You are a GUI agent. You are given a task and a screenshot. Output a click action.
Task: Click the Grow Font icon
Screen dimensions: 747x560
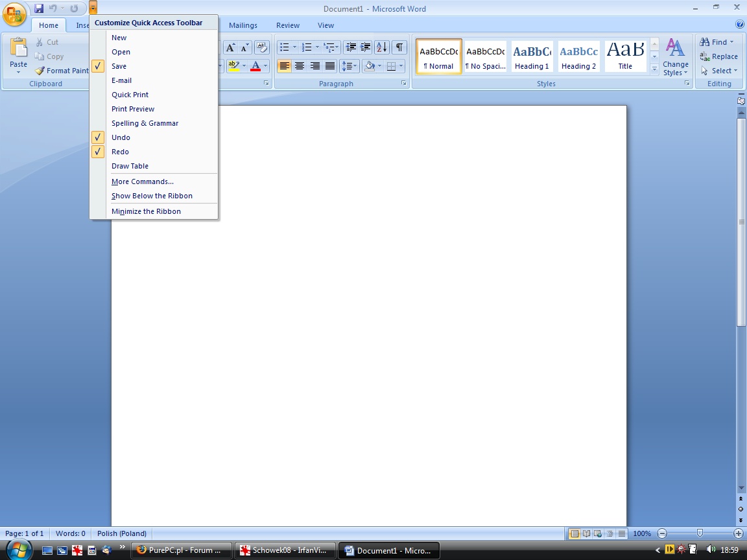[230, 47]
